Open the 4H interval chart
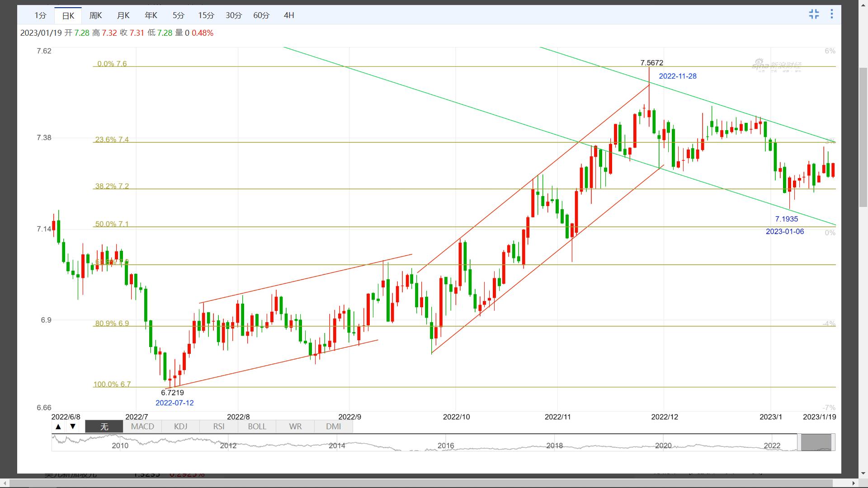868x488 pixels. [289, 15]
